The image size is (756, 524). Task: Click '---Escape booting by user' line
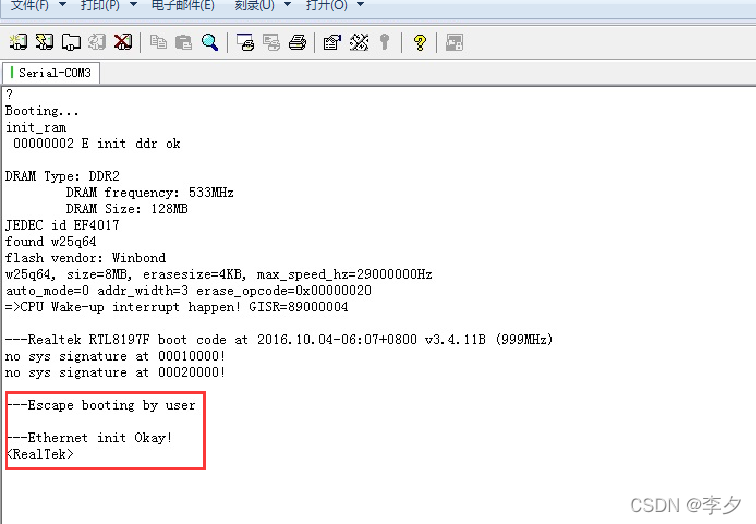(101, 405)
